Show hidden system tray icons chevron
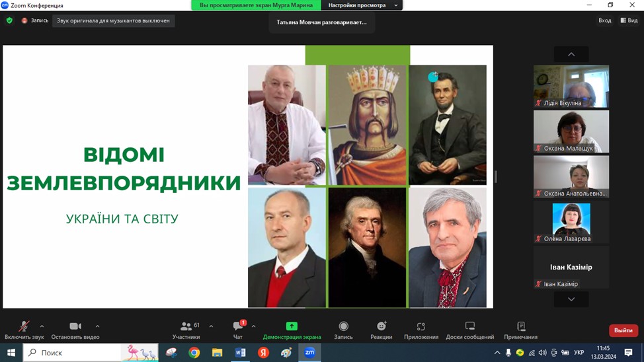 coord(497,353)
